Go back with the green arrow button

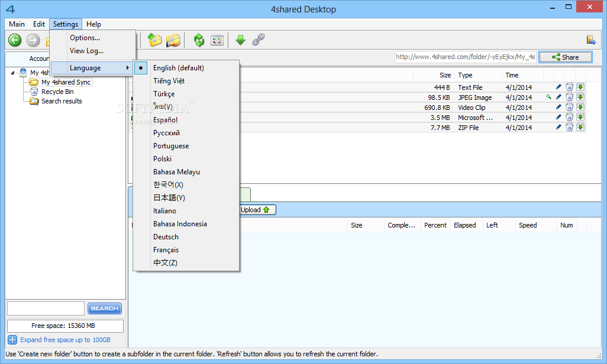(15, 40)
